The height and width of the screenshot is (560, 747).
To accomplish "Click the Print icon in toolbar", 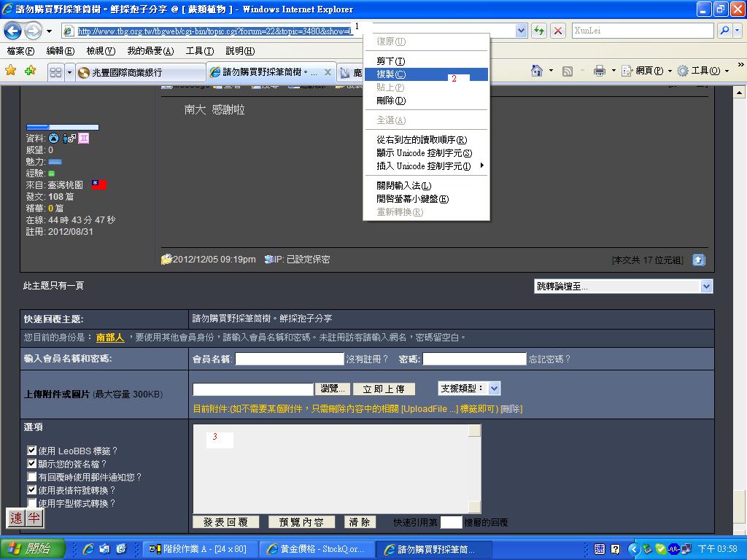I will point(600,71).
